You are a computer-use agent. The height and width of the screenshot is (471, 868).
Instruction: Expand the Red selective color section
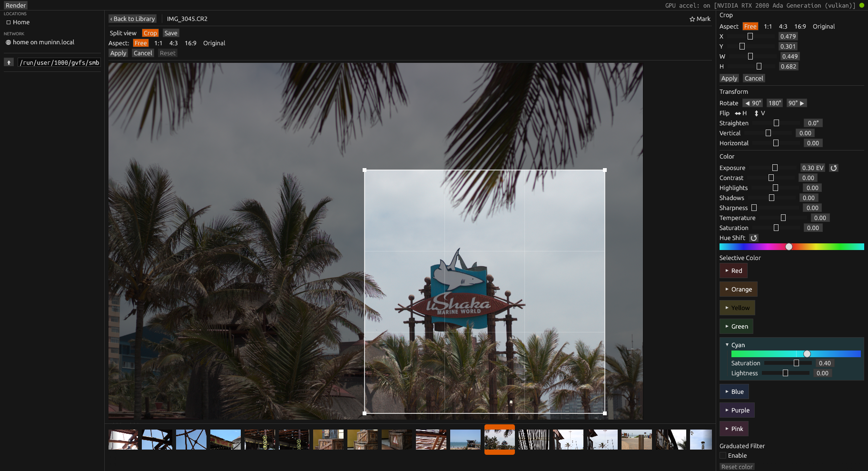[733, 271]
